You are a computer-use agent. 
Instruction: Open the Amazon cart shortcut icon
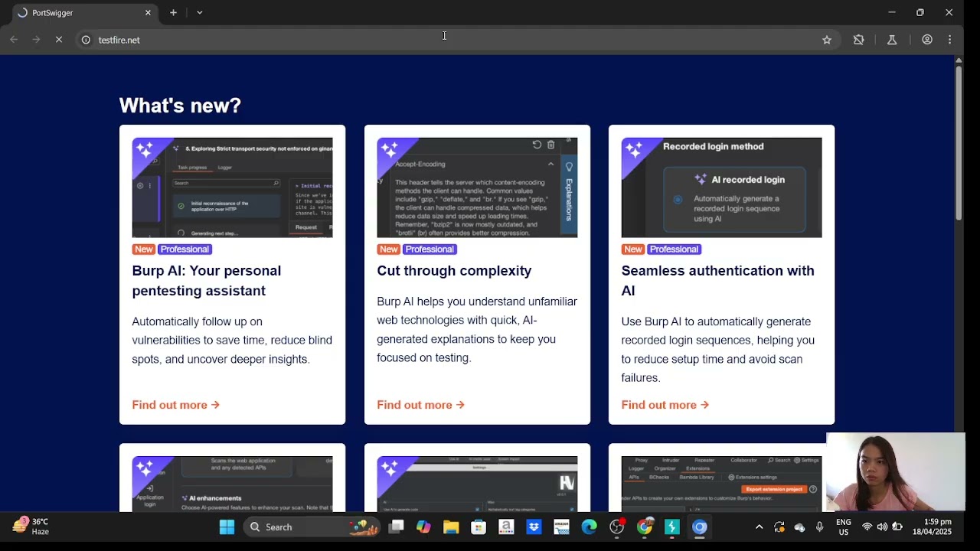(x=561, y=527)
